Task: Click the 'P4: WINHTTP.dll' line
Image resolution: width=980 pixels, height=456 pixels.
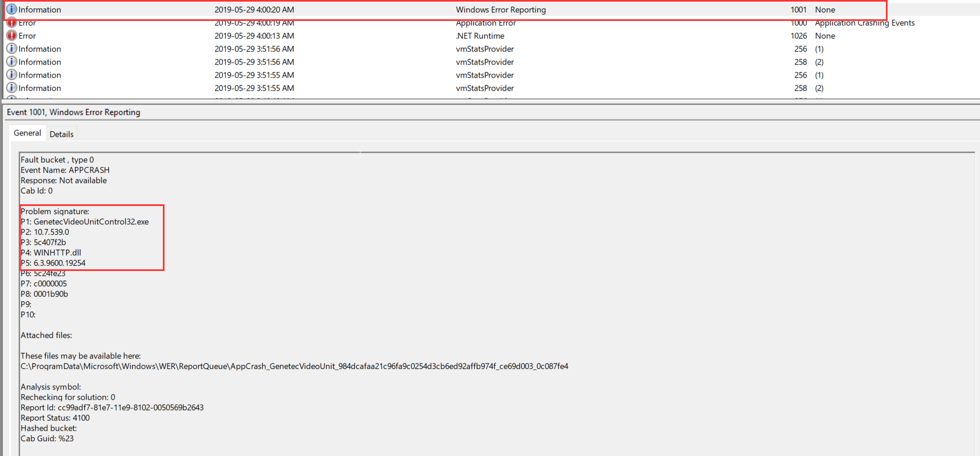Action: point(51,253)
